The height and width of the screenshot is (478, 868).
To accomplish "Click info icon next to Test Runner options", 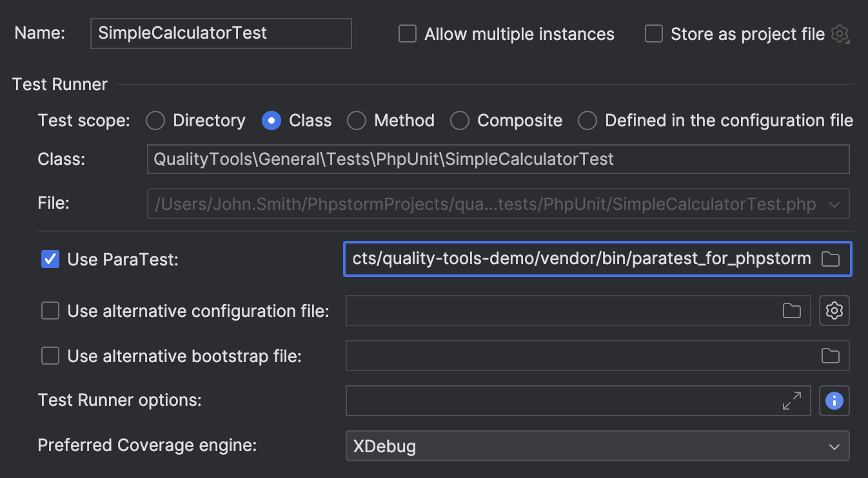I will point(834,401).
